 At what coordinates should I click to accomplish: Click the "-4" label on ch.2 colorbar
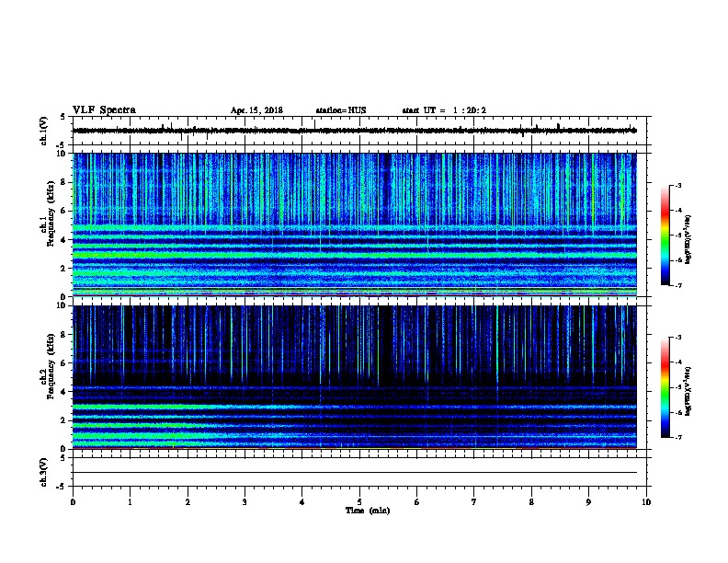(x=678, y=362)
